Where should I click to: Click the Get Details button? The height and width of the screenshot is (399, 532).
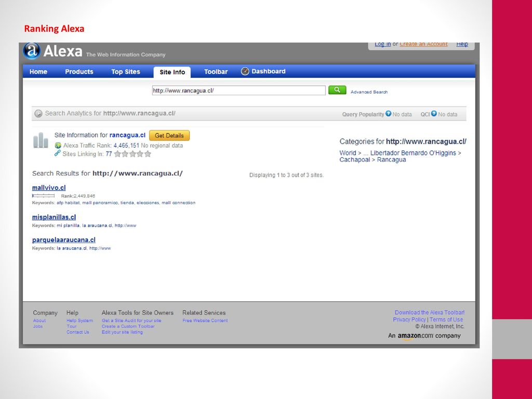click(x=169, y=136)
